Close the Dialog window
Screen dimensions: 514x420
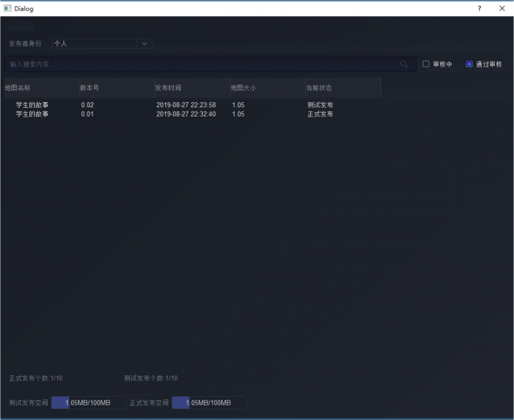pyautogui.click(x=502, y=9)
